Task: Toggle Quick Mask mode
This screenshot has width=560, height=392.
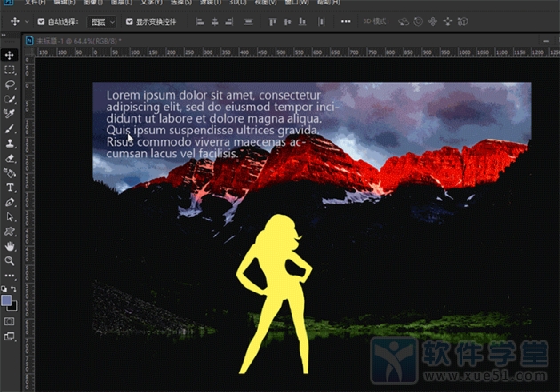Action: tap(9, 322)
